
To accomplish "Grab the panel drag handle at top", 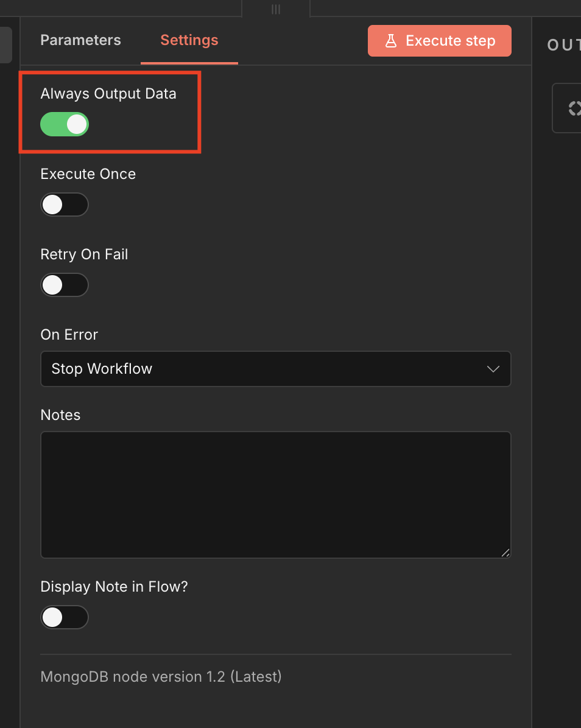I will pos(276,9).
